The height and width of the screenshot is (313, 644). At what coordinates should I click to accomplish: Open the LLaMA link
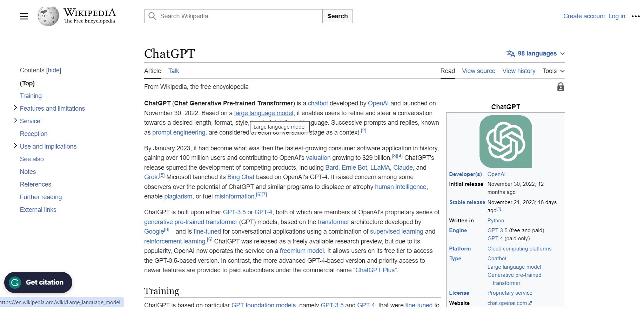click(380, 168)
